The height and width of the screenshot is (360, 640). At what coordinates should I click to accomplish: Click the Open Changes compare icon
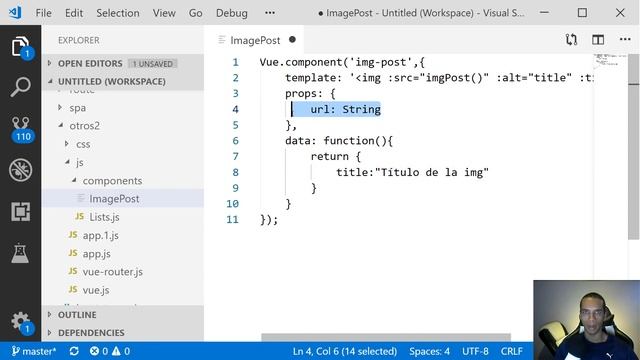pos(571,40)
